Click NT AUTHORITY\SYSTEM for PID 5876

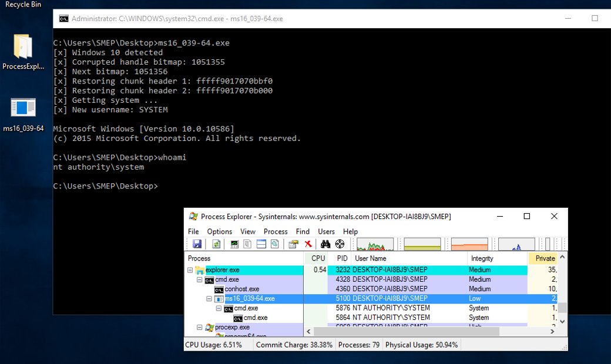391,308
